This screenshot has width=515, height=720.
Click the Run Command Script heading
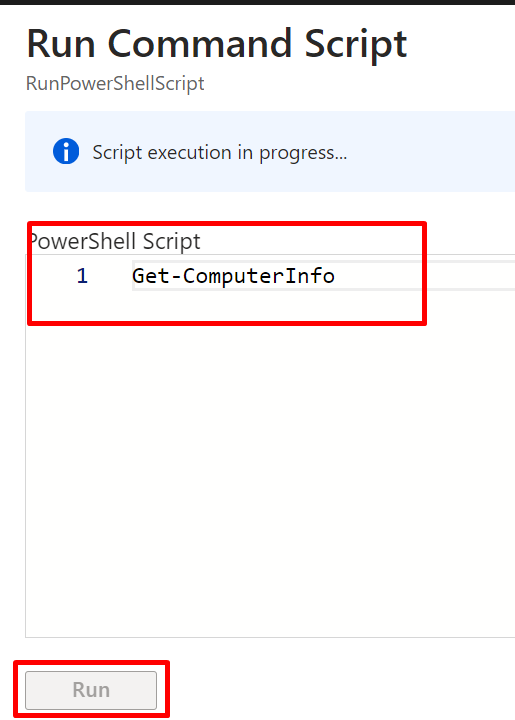[217, 44]
